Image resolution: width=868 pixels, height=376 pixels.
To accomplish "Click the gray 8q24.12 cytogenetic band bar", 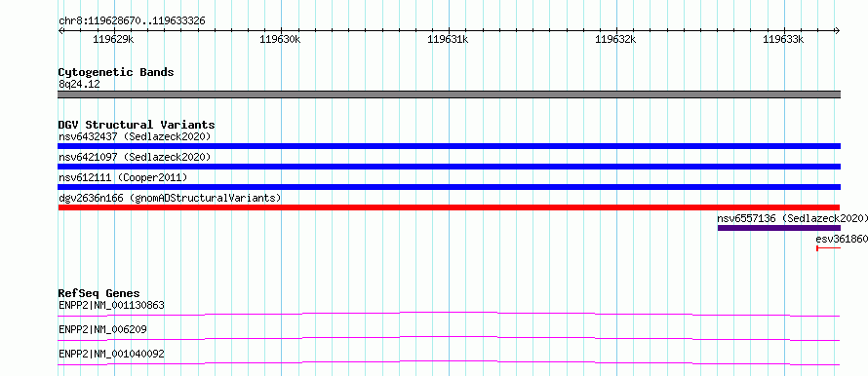I will tap(449, 94).
